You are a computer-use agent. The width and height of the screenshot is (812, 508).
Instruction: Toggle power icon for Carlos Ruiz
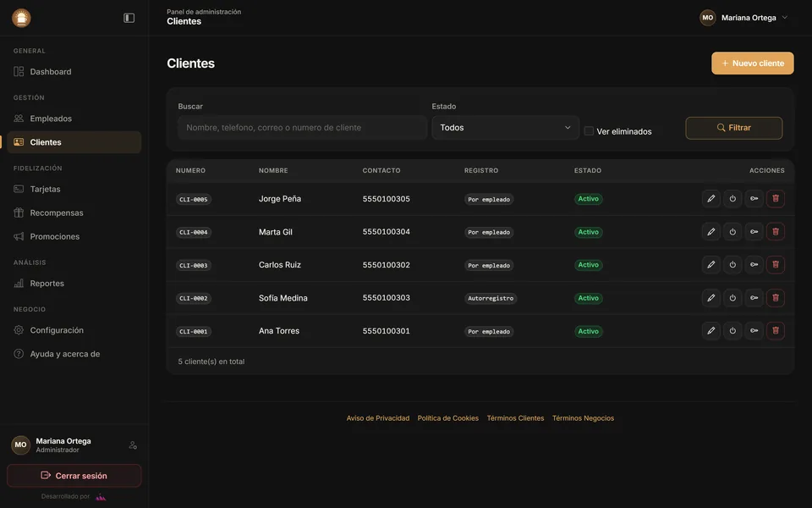(732, 265)
